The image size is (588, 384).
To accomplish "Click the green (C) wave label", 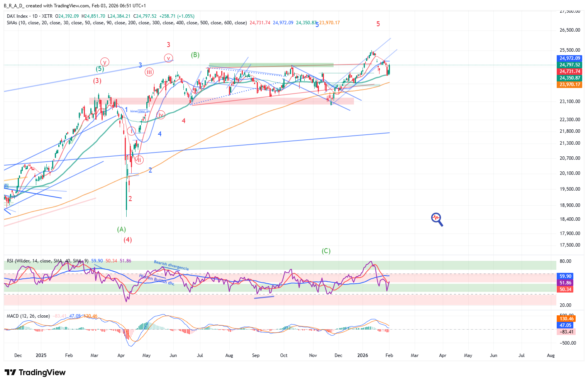I will click(326, 251).
